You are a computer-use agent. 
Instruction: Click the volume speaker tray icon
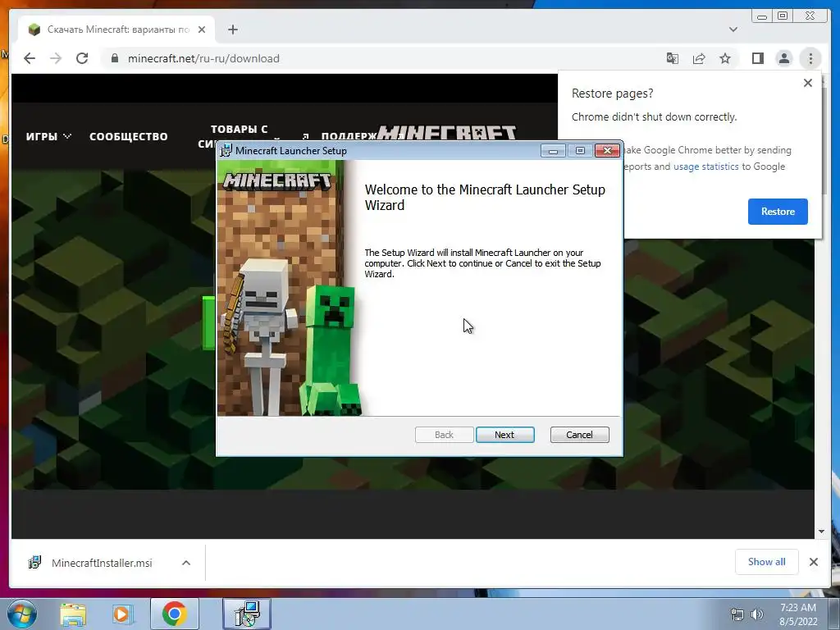[757, 614]
